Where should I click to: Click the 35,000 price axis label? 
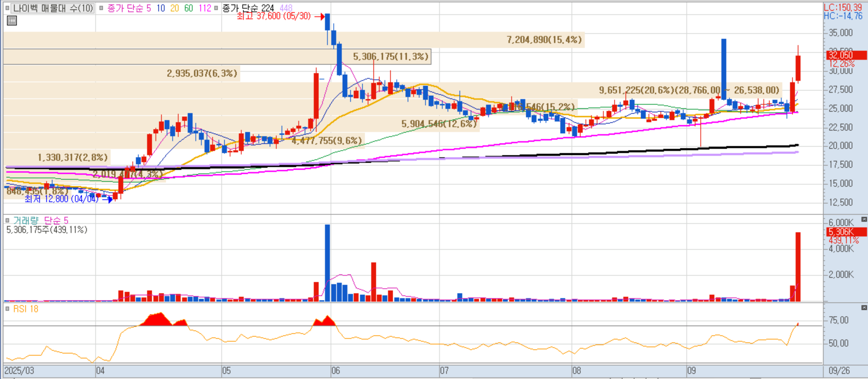[841, 33]
